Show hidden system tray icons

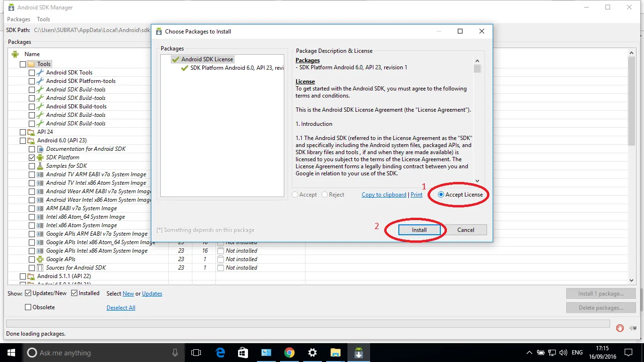click(529, 353)
